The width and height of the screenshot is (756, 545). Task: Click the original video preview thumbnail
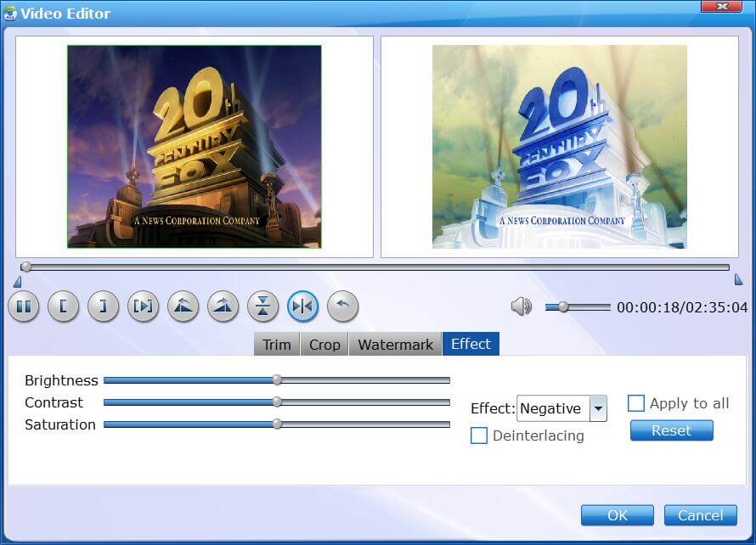[x=195, y=146]
